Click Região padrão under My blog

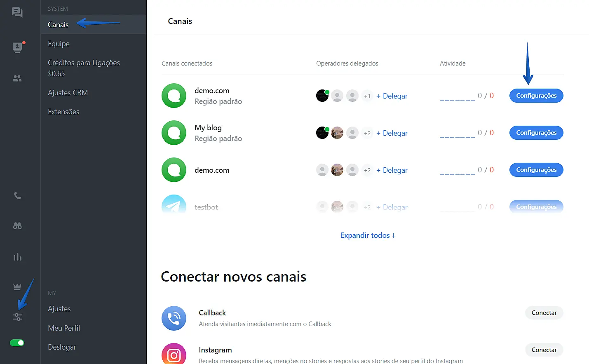coord(218,139)
